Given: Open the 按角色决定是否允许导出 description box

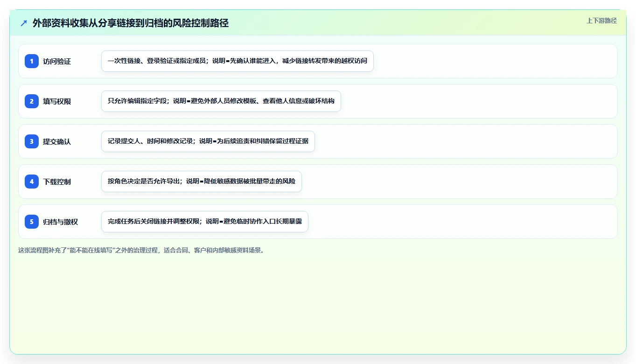Looking at the screenshot, I should point(202,182).
